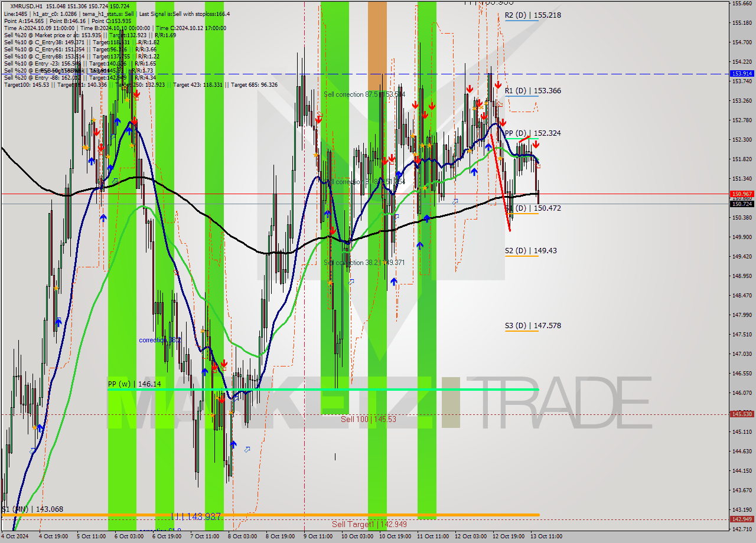Click the R1 (D) | 153.366 pivot label
The image size is (756, 543).
click(x=533, y=91)
